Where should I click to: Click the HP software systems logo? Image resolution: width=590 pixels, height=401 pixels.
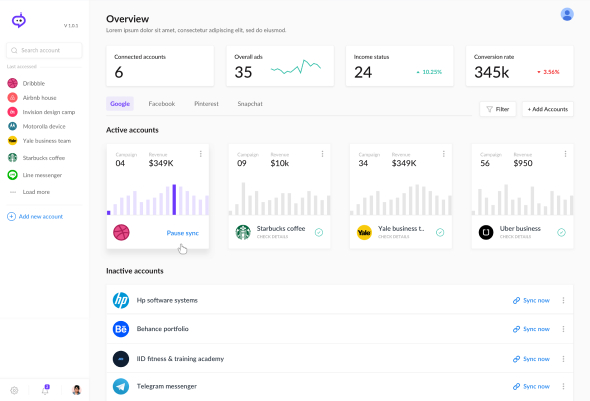[x=121, y=300]
